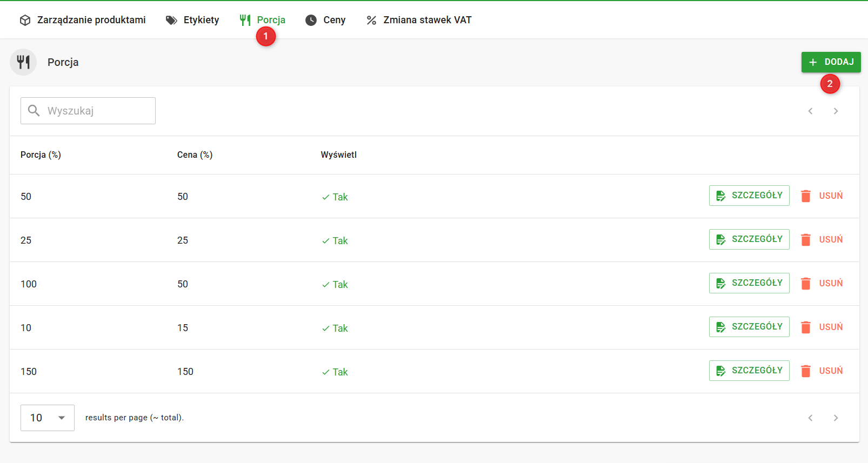Click the percent icon for Zmiana stawek VAT
This screenshot has width=868, height=463.
coord(371,20)
